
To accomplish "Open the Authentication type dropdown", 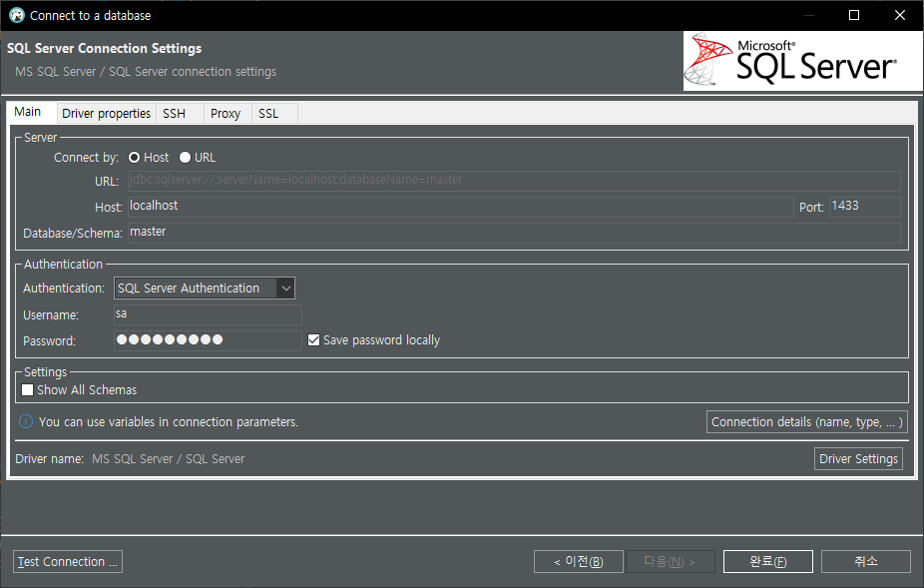I will tap(205, 289).
